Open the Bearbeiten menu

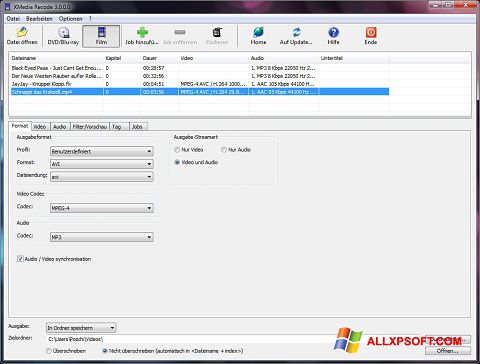(x=39, y=19)
